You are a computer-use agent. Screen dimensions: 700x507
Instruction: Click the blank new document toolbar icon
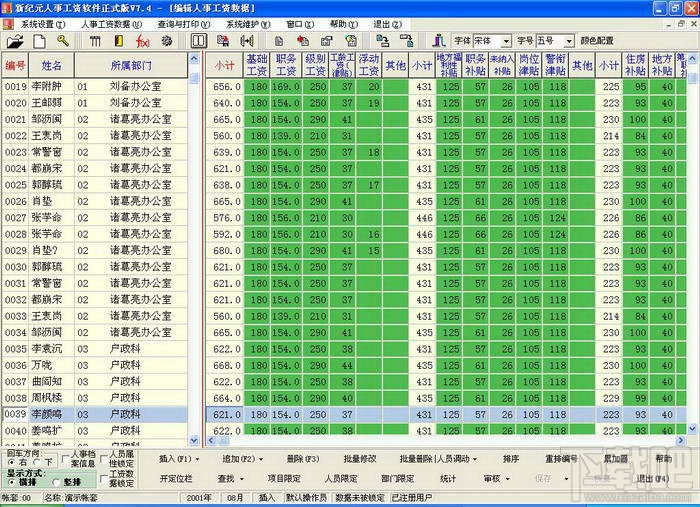[39, 42]
